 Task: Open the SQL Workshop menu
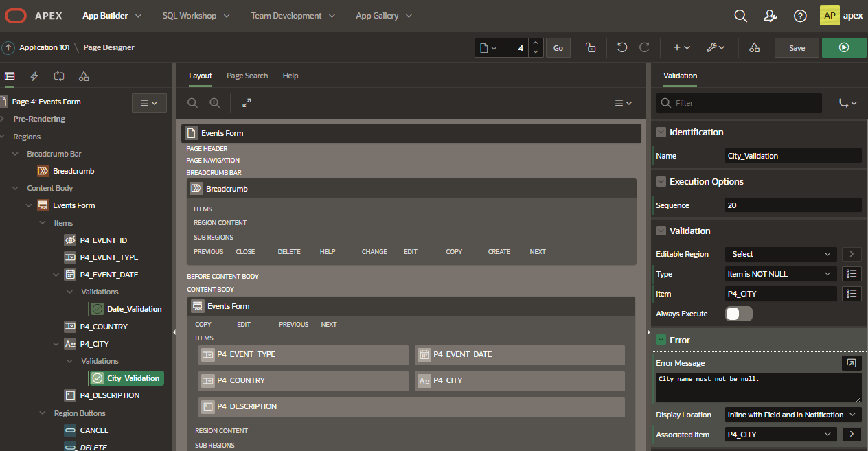pos(196,16)
